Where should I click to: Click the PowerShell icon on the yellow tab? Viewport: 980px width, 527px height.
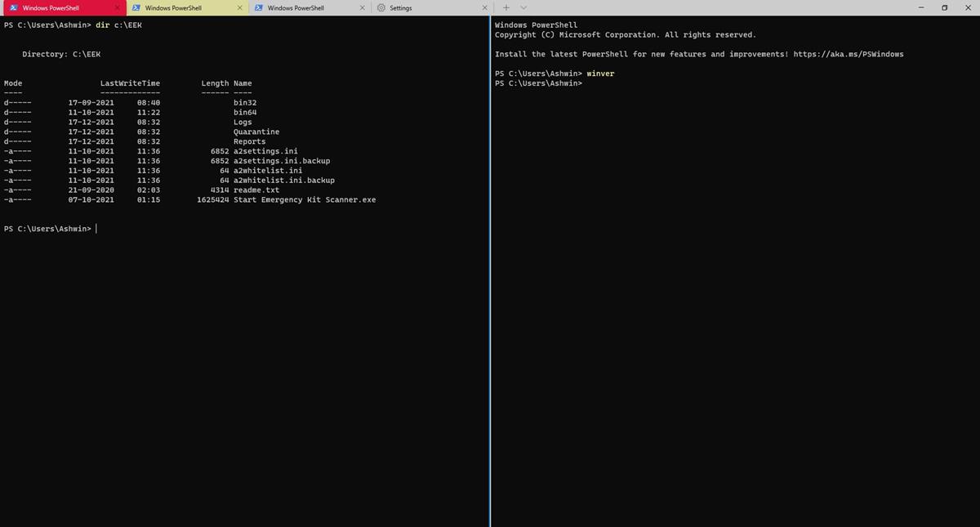(136, 7)
